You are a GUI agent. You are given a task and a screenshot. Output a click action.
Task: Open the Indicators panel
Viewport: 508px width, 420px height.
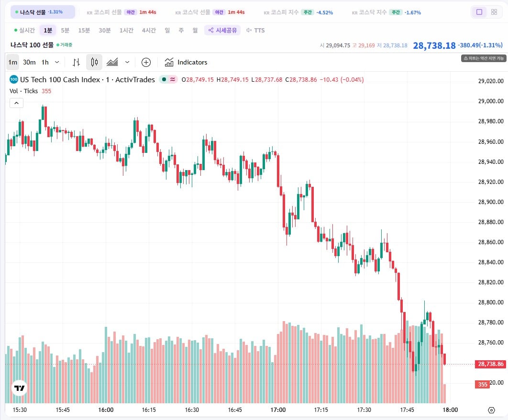[x=186, y=62]
